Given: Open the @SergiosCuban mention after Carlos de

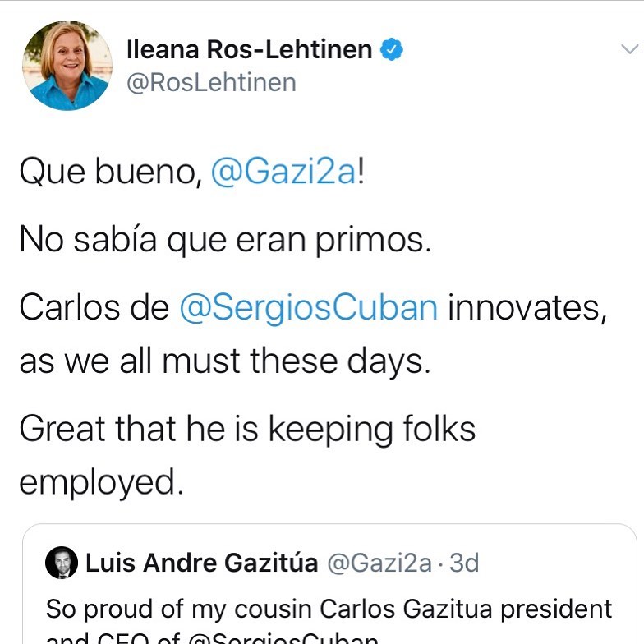Looking at the screenshot, I should click(309, 307).
